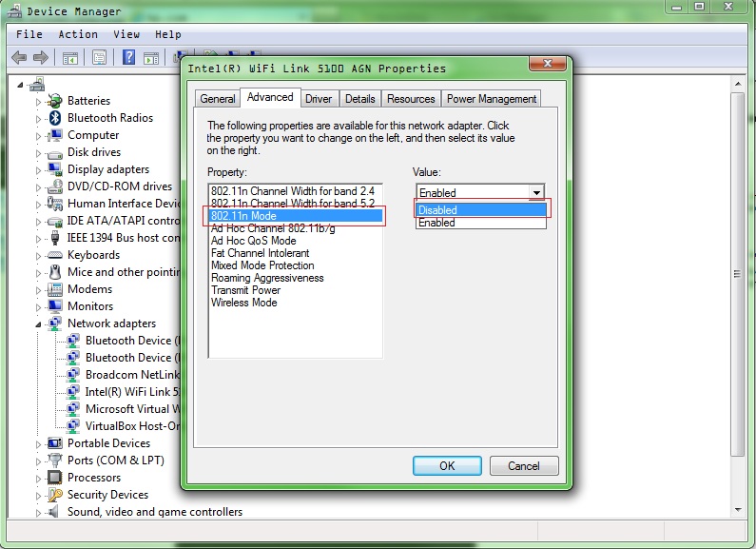Toggle the show/hide console tree toolbar icon
The height and width of the screenshot is (549, 756).
click(70, 58)
